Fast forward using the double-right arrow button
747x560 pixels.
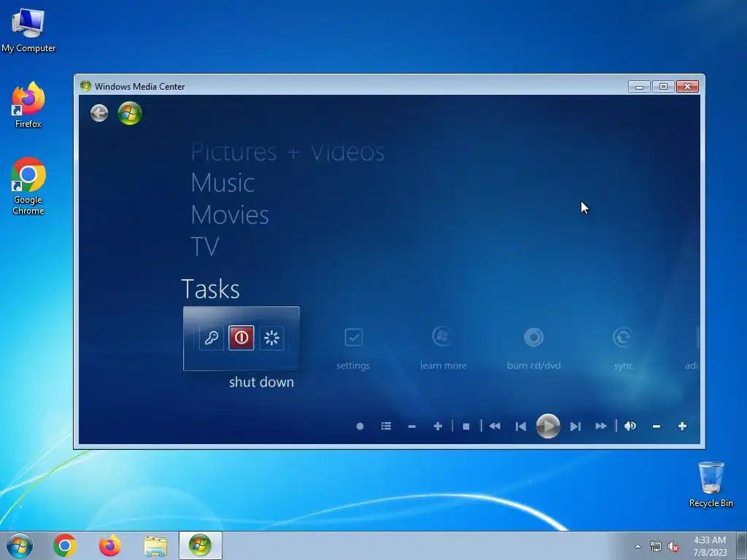(601, 426)
